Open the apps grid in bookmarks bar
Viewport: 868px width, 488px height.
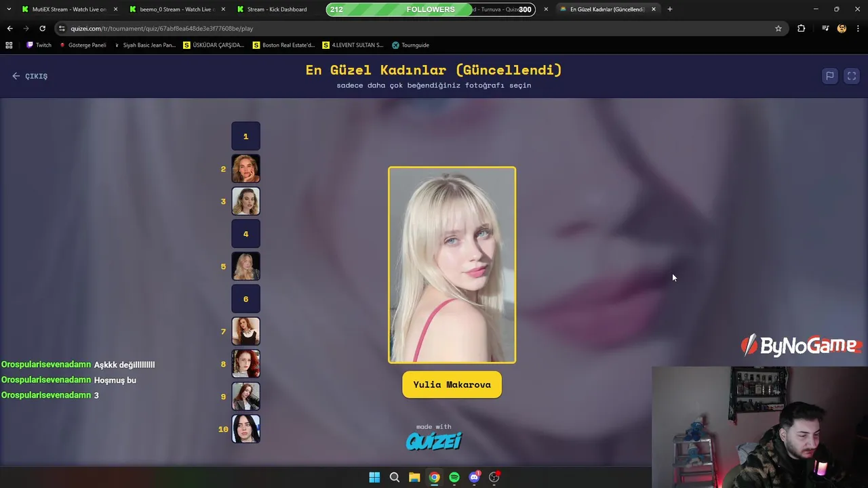(9, 45)
